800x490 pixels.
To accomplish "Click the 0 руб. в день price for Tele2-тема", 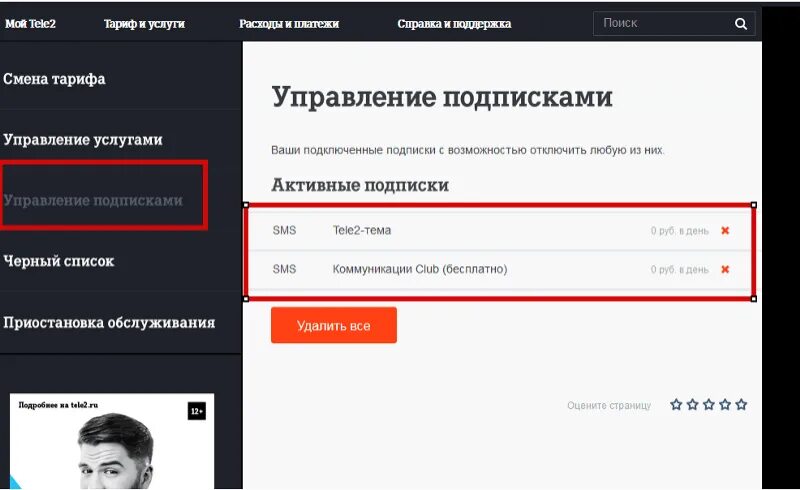I will coord(680,231).
